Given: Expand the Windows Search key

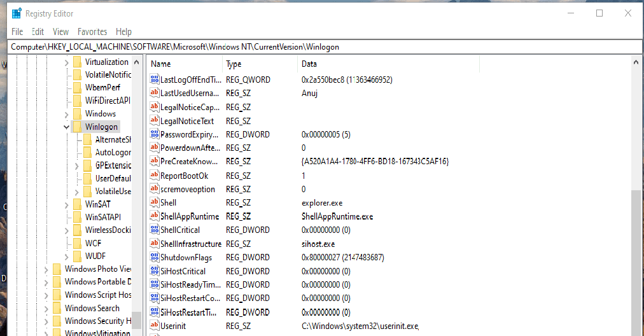Looking at the screenshot, I should [46, 309].
